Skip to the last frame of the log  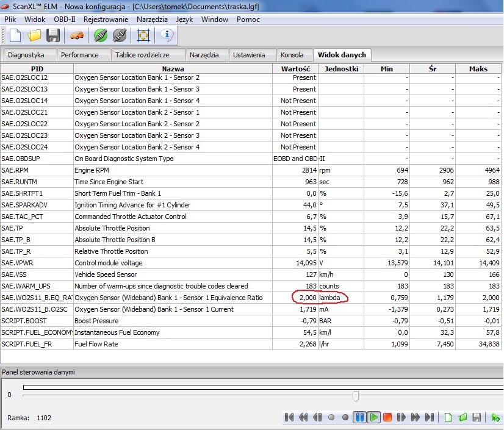[430, 418]
